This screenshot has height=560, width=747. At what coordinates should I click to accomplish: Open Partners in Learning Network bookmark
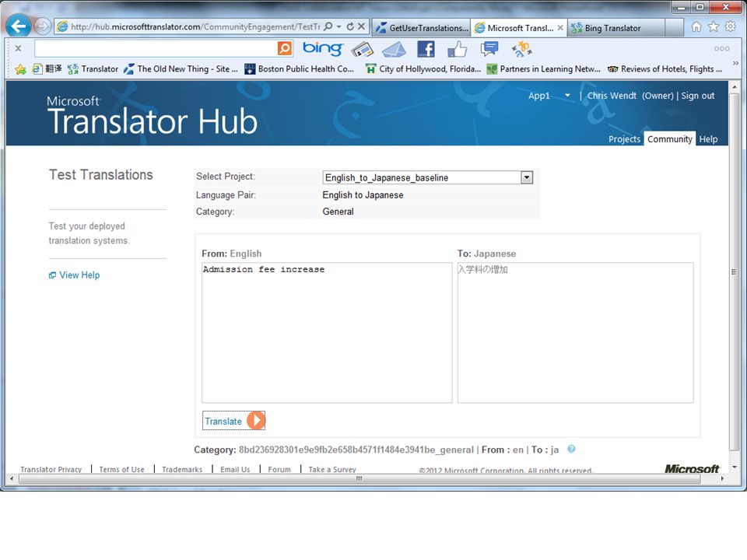click(543, 69)
